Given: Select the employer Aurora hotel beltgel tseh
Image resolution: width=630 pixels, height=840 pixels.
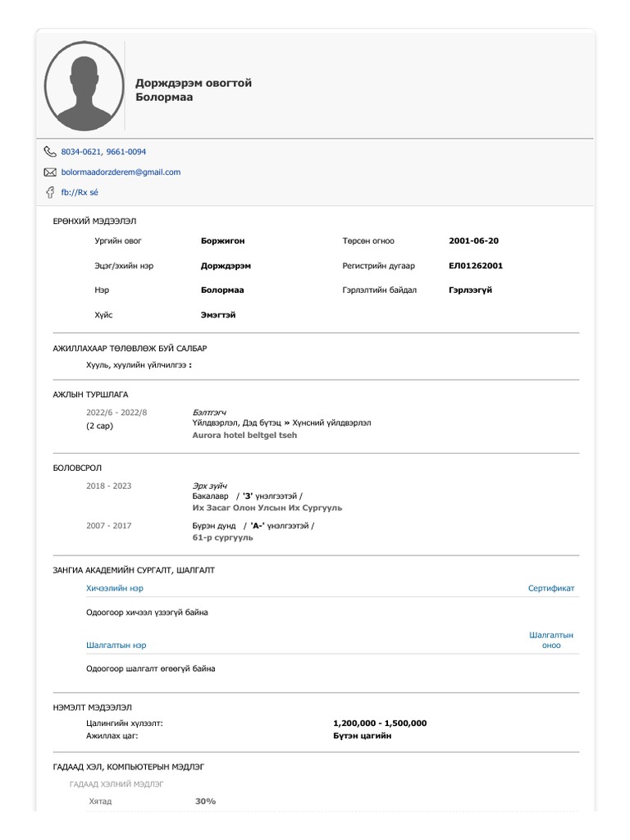Looking at the screenshot, I should tap(244, 435).
